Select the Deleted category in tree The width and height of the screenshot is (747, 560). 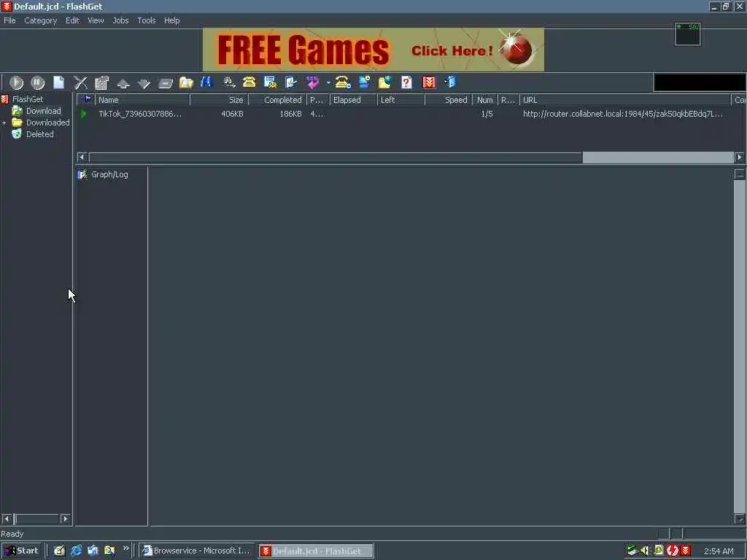point(39,134)
